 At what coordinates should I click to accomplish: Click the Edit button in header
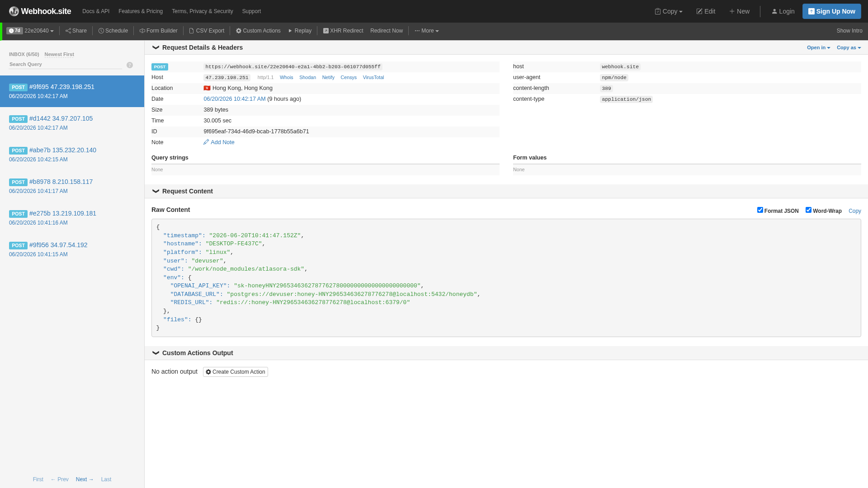[x=706, y=11]
